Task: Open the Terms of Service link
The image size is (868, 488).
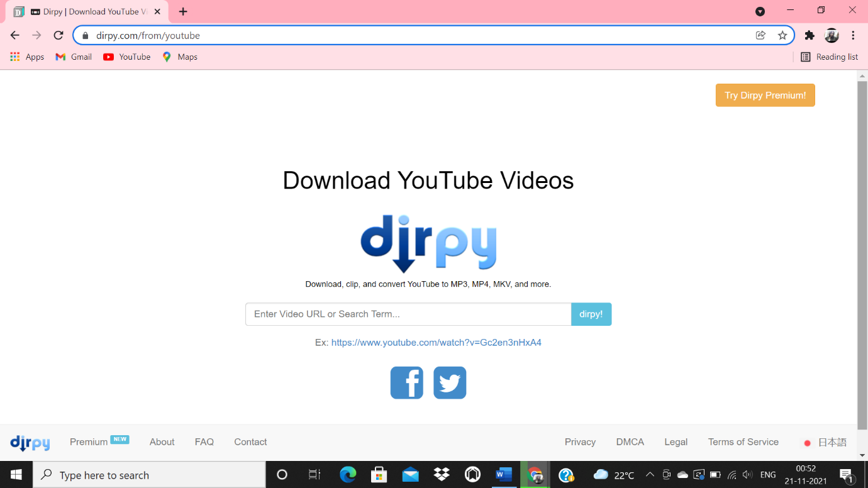Action: pos(743,442)
